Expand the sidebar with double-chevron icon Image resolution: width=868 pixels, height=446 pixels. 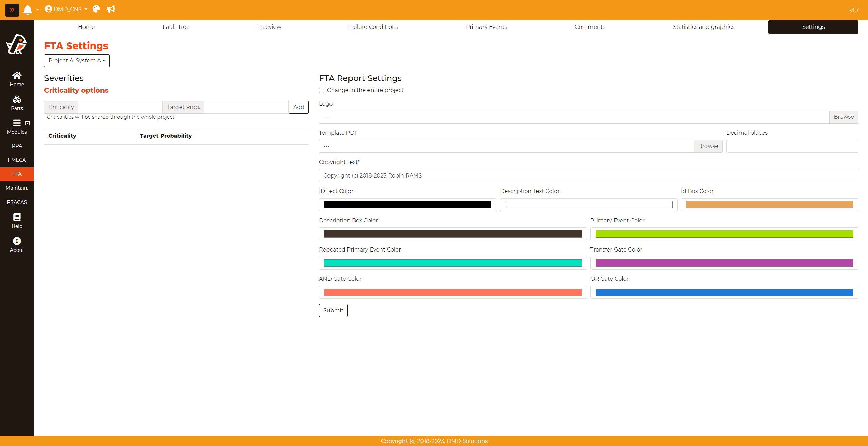(12, 10)
